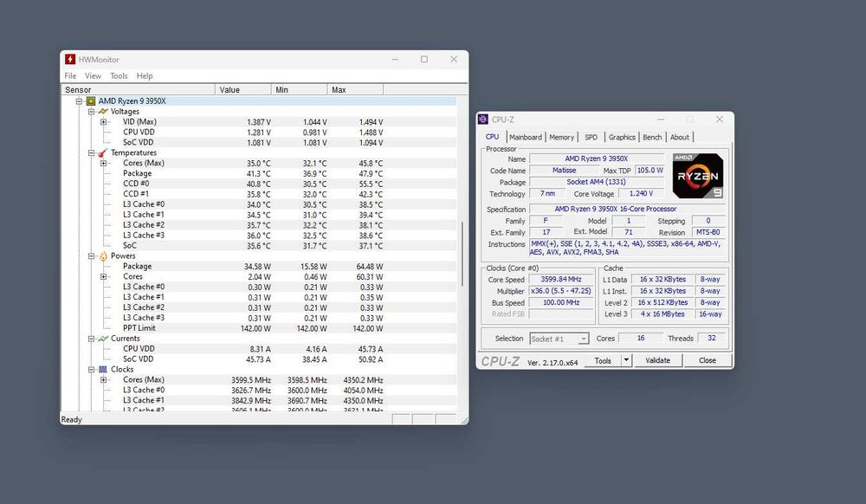Click the Cores count field showing 16
Viewport: 866px width, 504px height.
point(641,338)
